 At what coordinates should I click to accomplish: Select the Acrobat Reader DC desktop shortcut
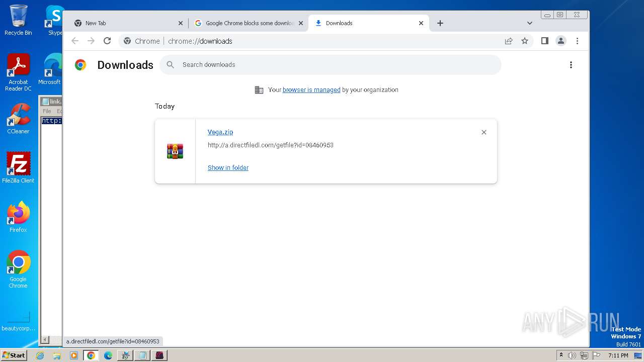pyautogui.click(x=18, y=73)
